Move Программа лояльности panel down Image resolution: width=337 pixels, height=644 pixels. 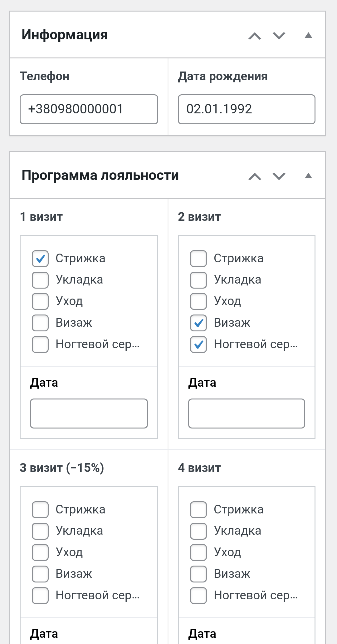[x=279, y=176]
